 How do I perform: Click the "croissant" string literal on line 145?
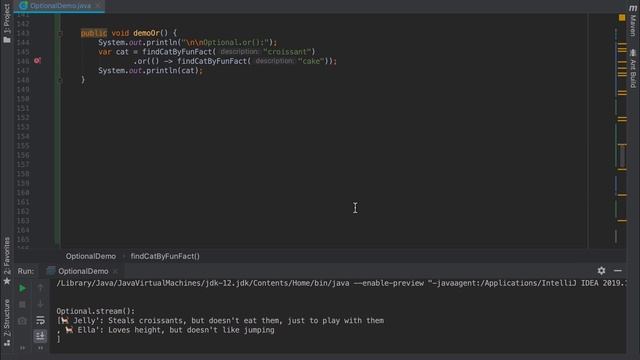tap(287, 52)
